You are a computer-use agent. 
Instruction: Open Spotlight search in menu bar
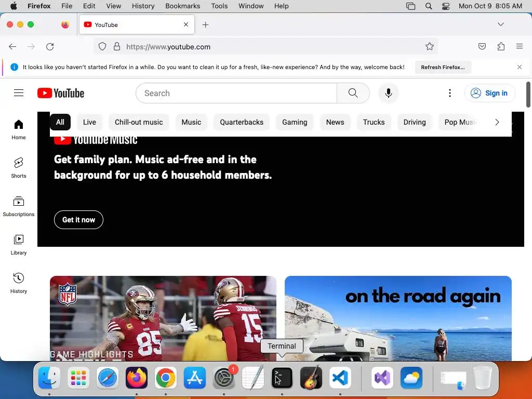point(429,6)
